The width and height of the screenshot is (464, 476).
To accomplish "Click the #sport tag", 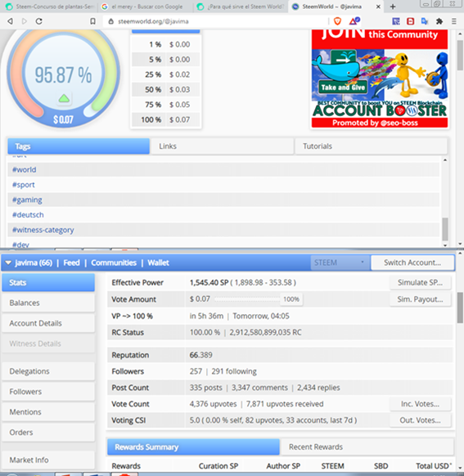I will [x=24, y=185].
